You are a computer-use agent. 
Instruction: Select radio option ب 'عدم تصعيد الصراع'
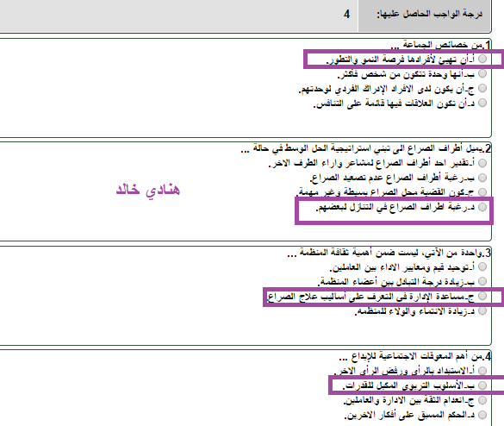pyautogui.click(x=482, y=178)
